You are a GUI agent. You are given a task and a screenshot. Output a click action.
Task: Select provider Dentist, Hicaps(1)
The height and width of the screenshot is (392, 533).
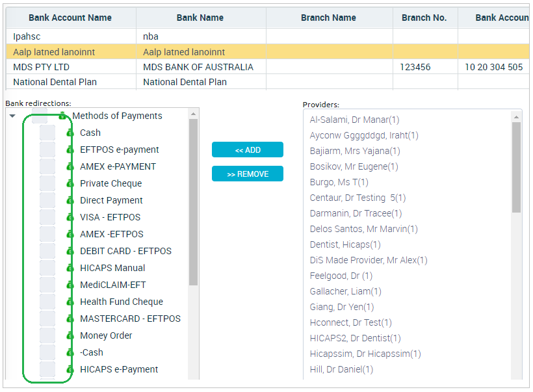(345, 245)
